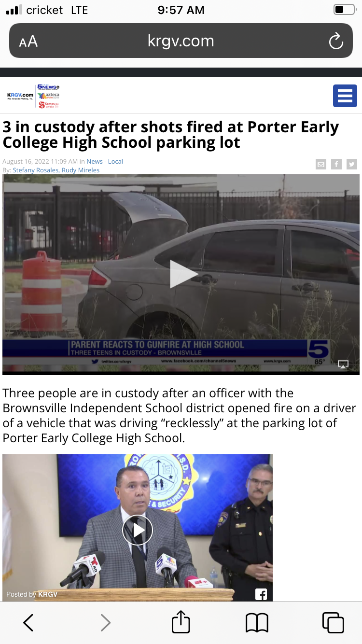Screen dimensions: 362x644
Task: Open author Rudy Mireles link
Action: coord(81,170)
